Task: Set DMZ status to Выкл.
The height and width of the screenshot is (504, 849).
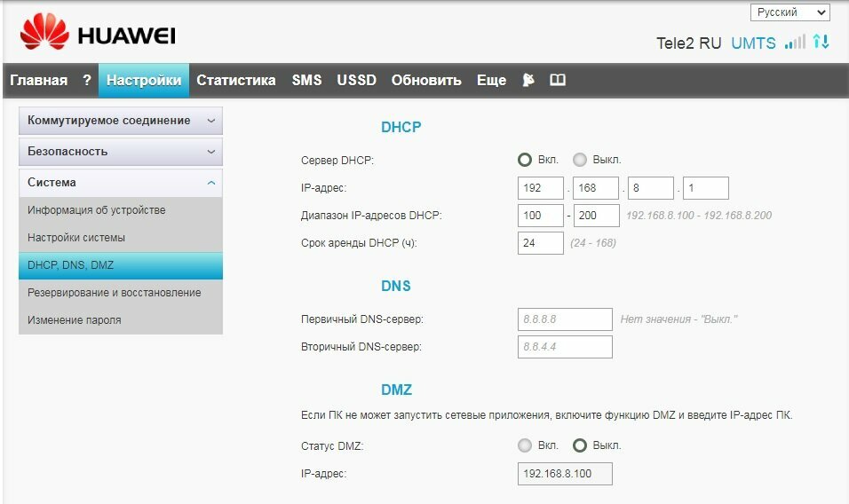Action: click(x=580, y=445)
